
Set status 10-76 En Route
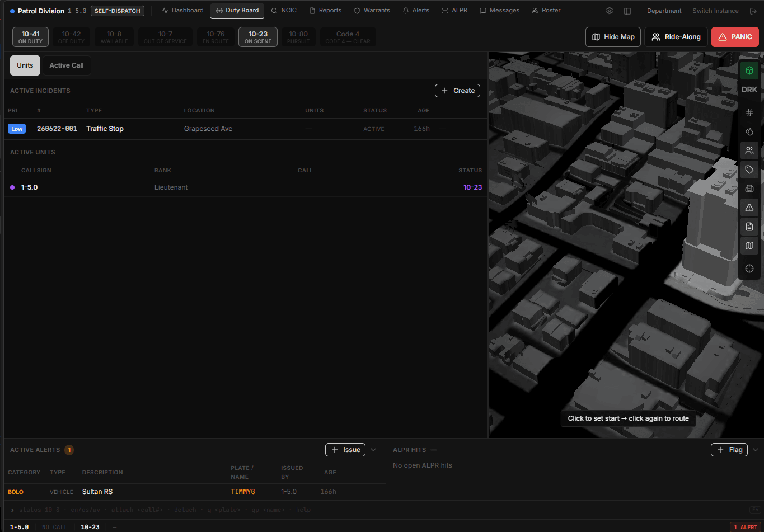[x=215, y=37]
